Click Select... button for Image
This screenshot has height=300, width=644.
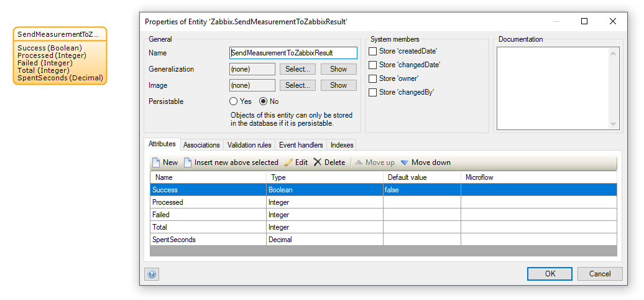tap(297, 85)
